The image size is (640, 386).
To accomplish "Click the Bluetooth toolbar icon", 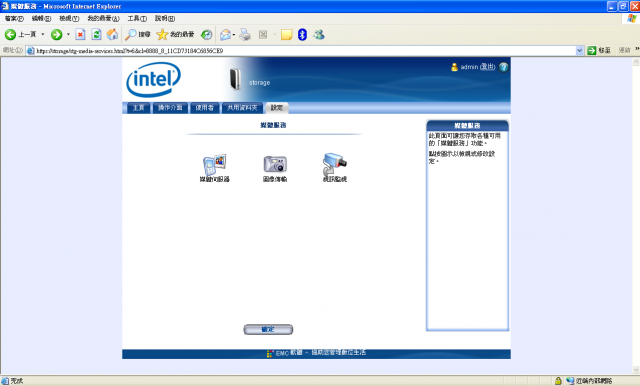I will pos(302,35).
